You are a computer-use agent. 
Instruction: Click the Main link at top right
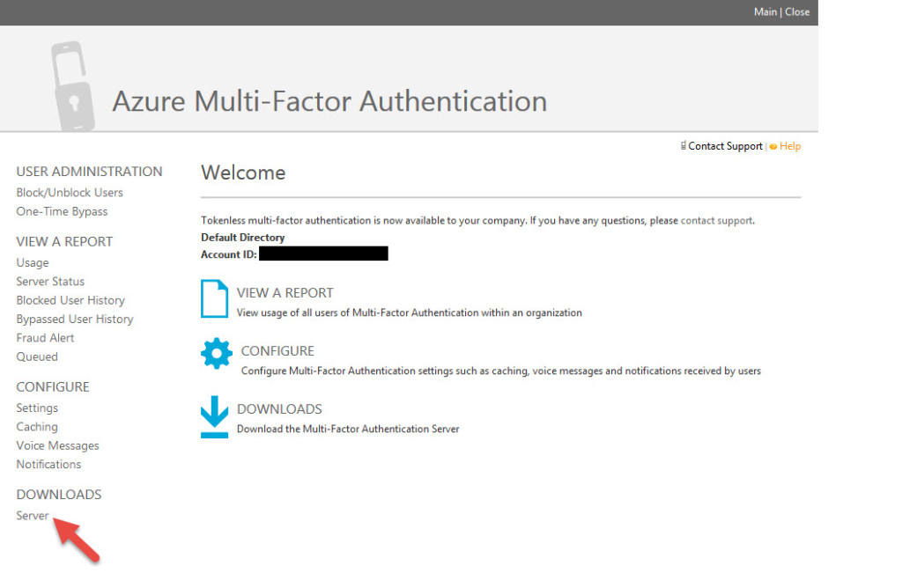pyautogui.click(x=765, y=11)
